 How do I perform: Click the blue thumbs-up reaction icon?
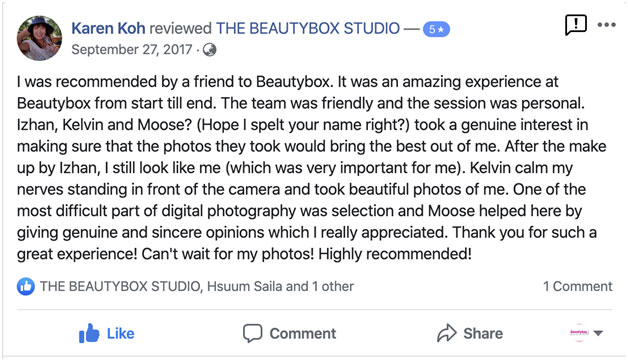coord(26,286)
